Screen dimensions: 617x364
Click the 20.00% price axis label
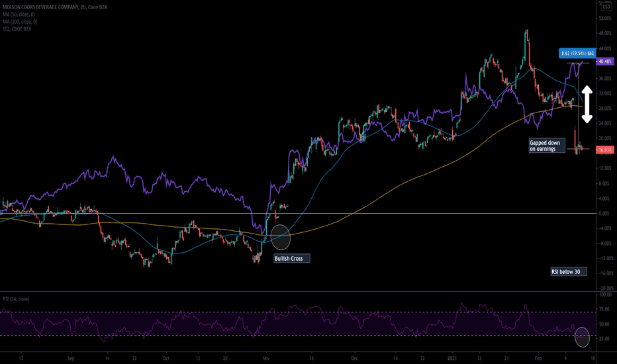(x=605, y=138)
